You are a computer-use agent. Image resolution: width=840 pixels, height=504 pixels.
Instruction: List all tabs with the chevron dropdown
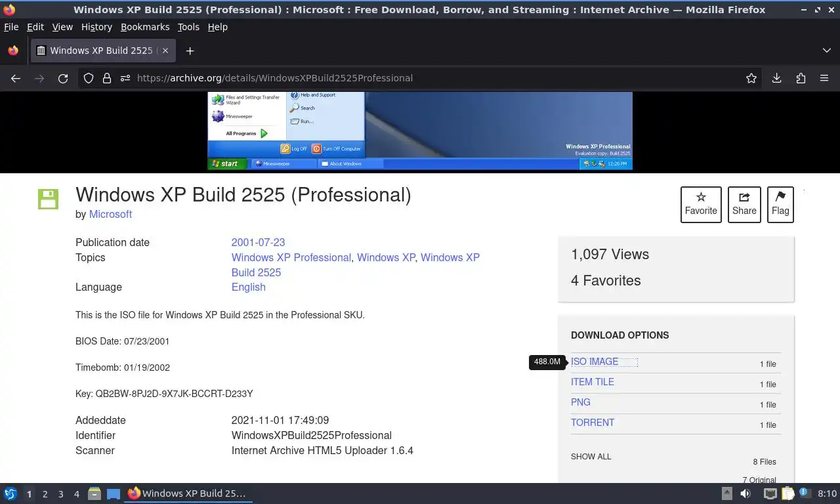tap(827, 51)
